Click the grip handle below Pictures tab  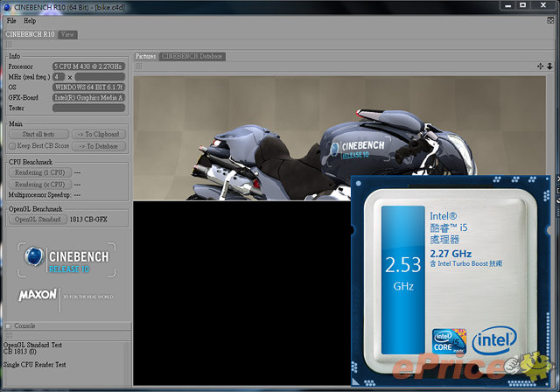[x=139, y=66]
